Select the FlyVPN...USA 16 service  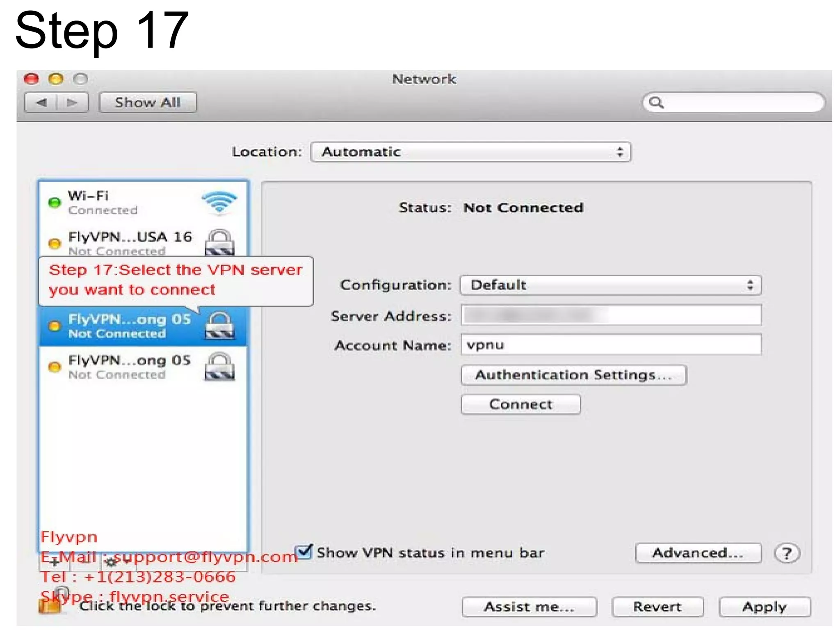point(143,243)
